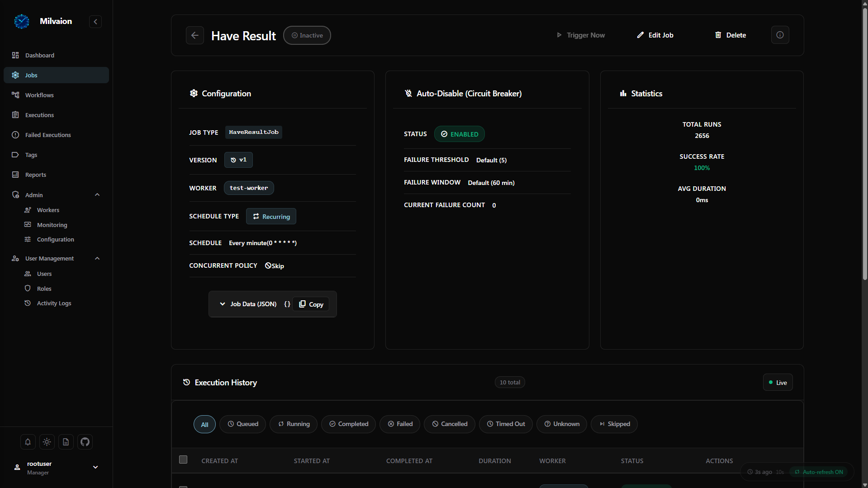Toggle the select-all executions checkbox
The image size is (868, 488).
(x=183, y=460)
